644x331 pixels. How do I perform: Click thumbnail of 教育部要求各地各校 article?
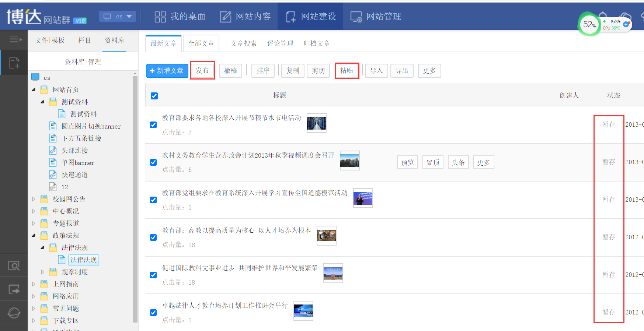point(317,123)
